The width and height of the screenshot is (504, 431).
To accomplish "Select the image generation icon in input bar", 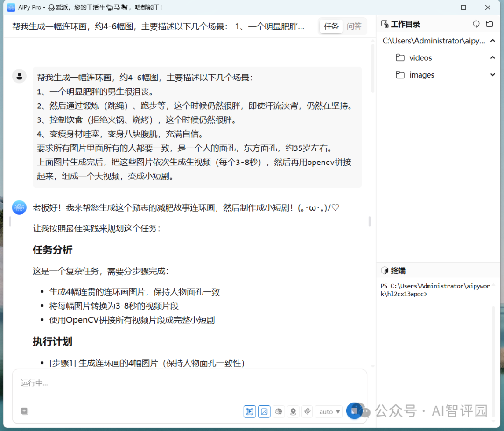I will pos(264,411).
